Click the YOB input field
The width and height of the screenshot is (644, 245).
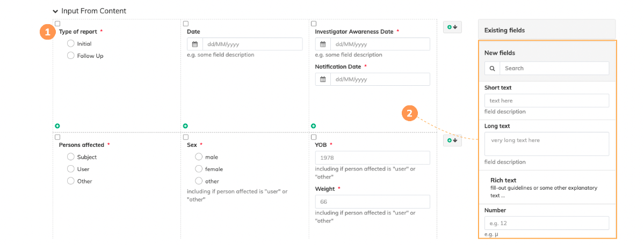point(372,158)
